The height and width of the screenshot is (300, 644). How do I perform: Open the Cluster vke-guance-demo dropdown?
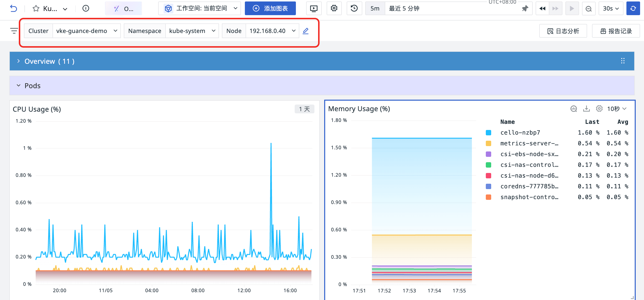point(86,31)
